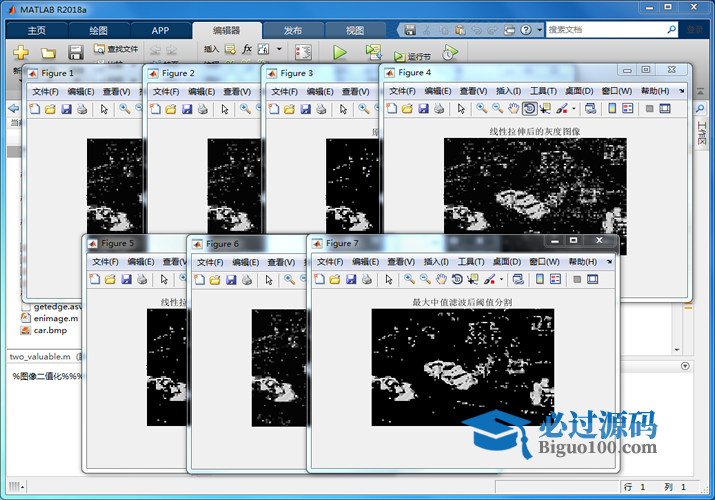Click Zoom In magnifier in Figure 7
The image size is (715, 500).
click(x=409, y=279)
